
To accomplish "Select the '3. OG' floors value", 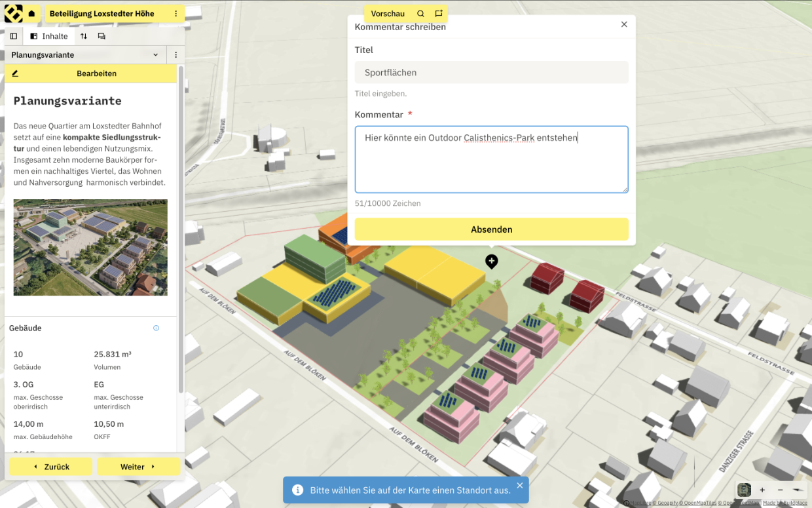I will point(23,385).
